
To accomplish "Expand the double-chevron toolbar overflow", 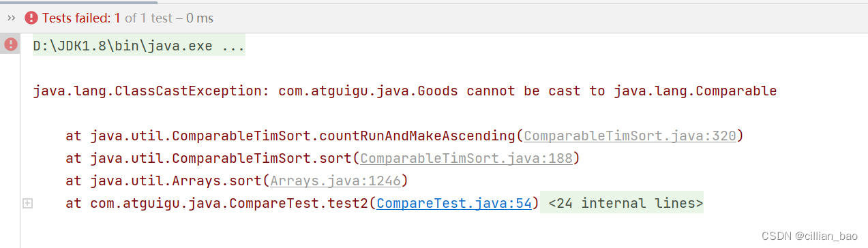I will point(11,18).
